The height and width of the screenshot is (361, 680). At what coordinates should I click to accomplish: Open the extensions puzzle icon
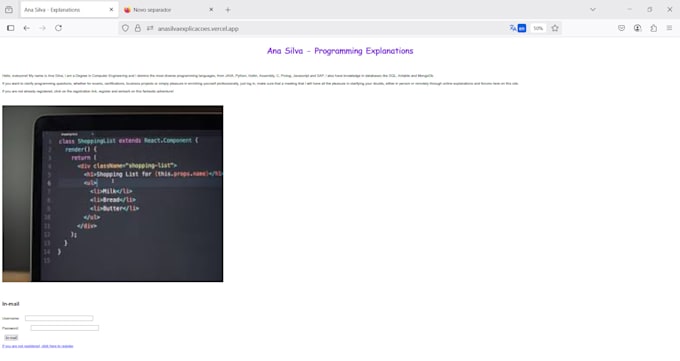(x=654, y=28)
